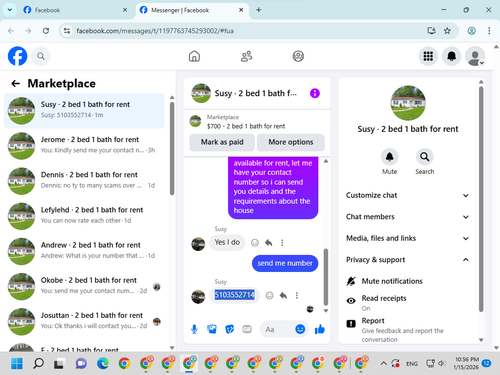Go to the Home feed icon
Viewport: 500px width, 375px height.
(x=194, y=56)
